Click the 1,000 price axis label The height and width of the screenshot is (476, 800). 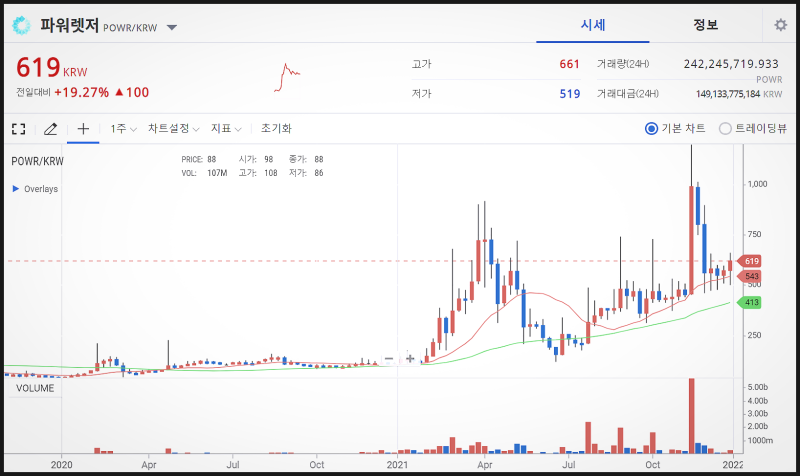point(758,184)
